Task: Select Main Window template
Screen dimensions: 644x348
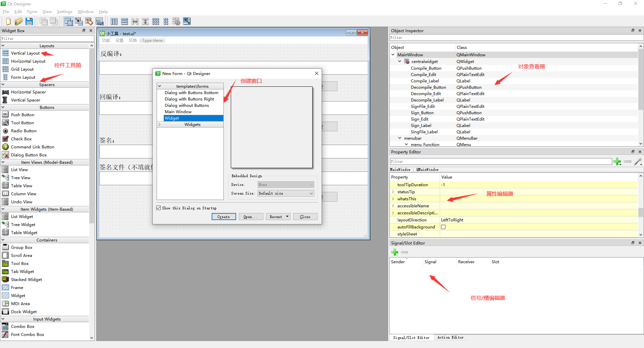Action: tap(178, 112)
